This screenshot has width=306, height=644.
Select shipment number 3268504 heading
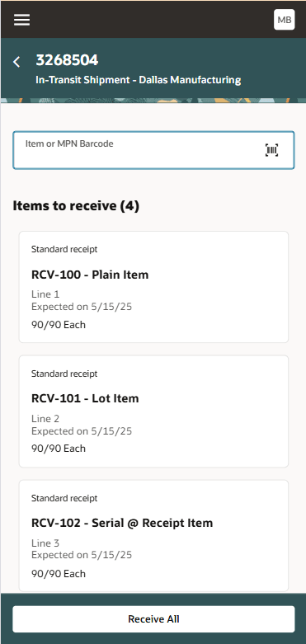(67, 60)
